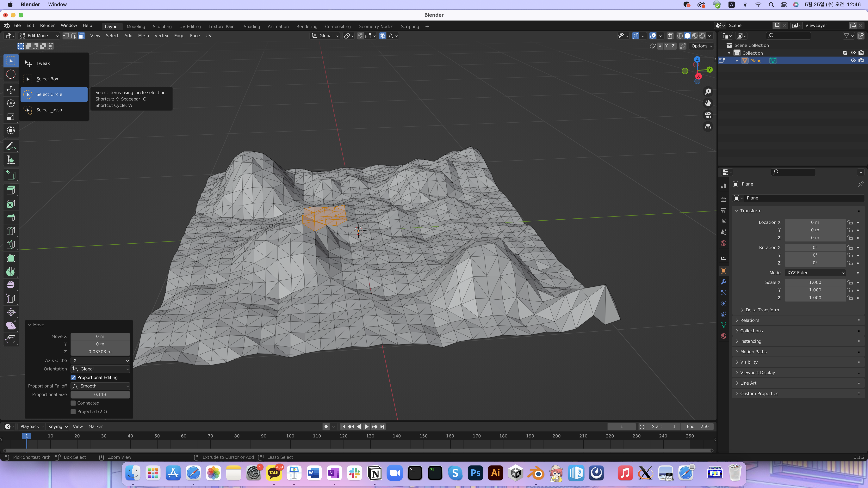Click the Proportional Size value field
Screen dimensions: 868x488
tap(100, 394)
